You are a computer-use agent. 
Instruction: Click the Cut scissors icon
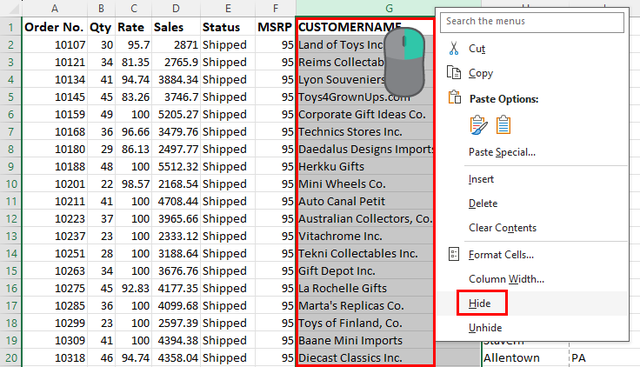453,48
